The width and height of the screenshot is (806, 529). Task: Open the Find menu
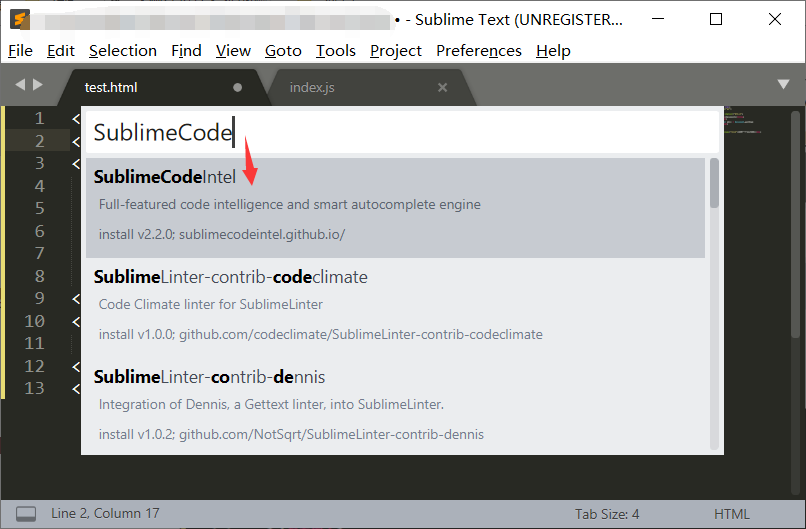tap(186, 51)
